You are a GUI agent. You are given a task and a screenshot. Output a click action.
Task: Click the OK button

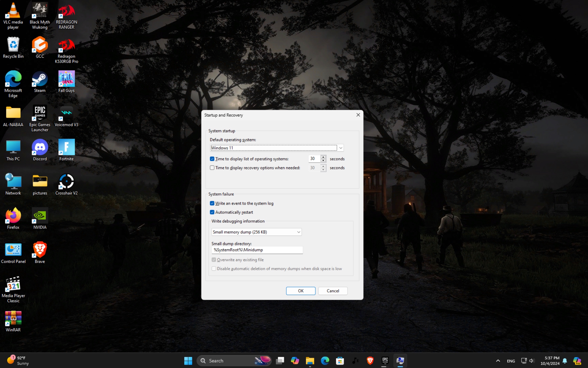(x=300, y=291)
